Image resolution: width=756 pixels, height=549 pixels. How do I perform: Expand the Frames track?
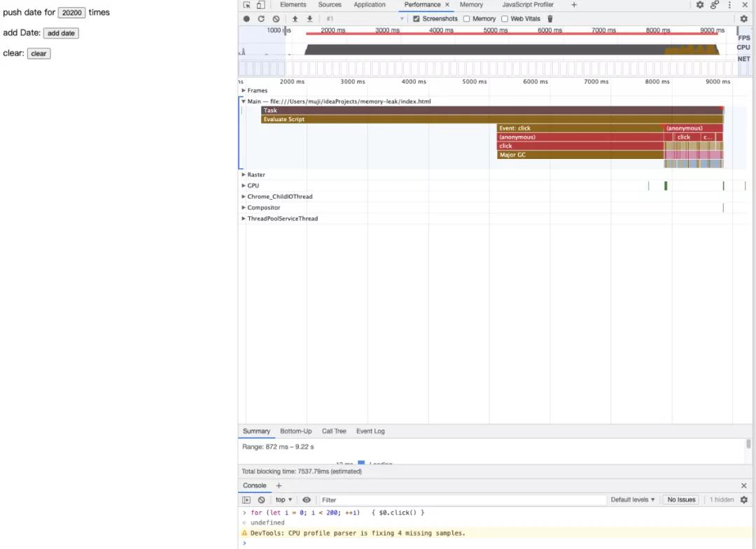[x=244, y=90]
